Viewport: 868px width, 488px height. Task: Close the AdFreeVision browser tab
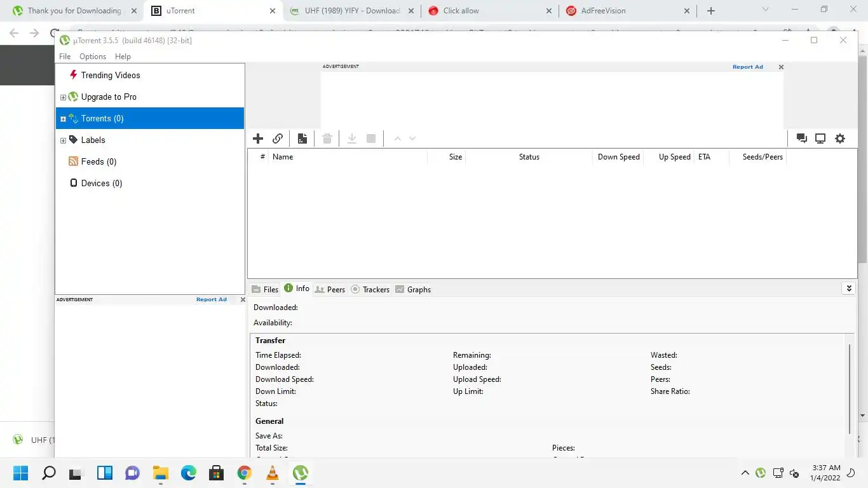tap(687, 11)
